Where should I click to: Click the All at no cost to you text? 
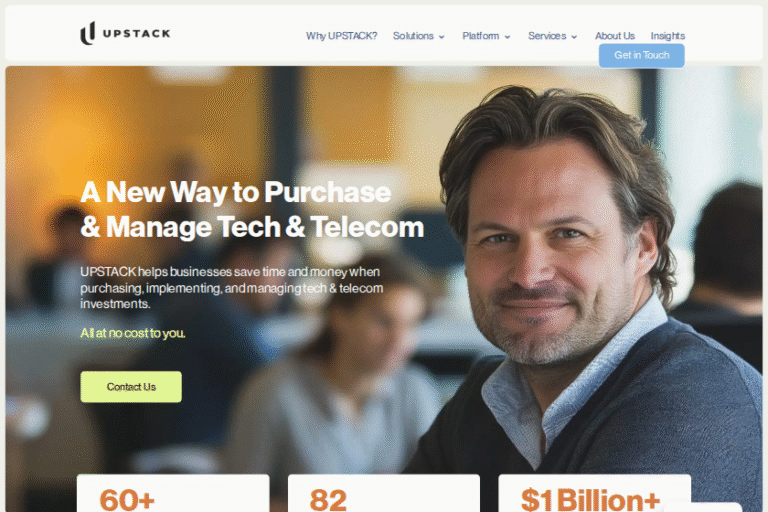(133, 333)
